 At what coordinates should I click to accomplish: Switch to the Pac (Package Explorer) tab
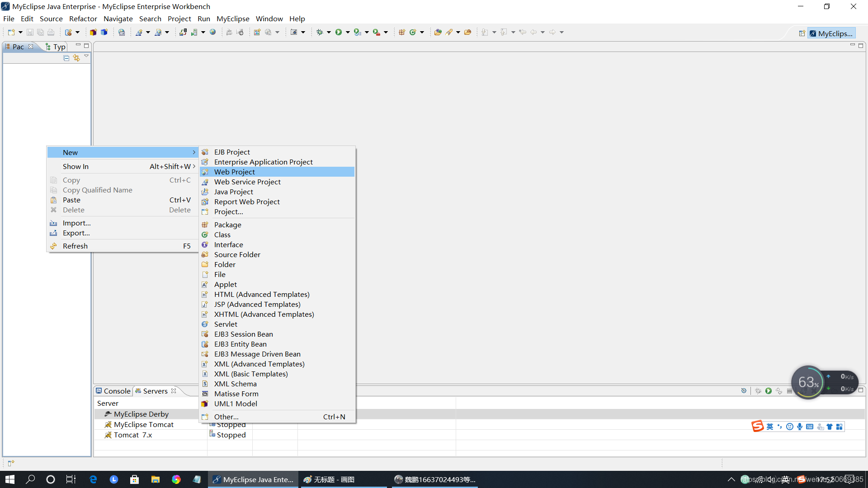coord(18,47)
